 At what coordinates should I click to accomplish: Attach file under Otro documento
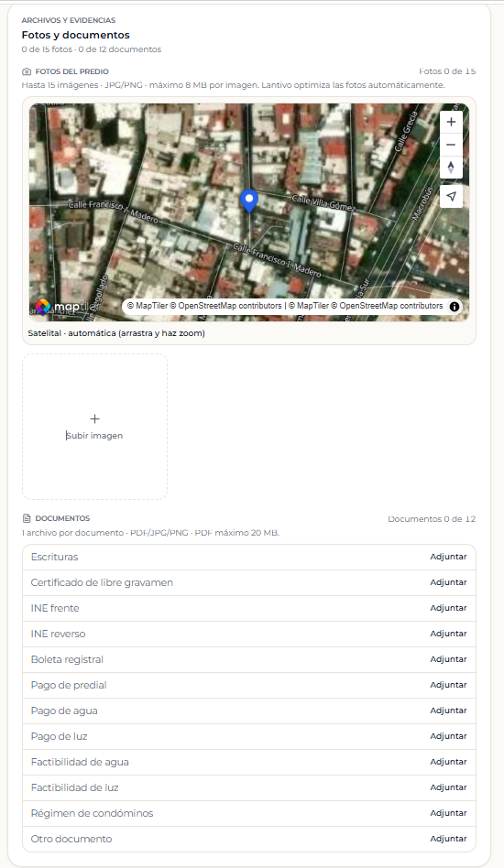(x=448, y=839)
